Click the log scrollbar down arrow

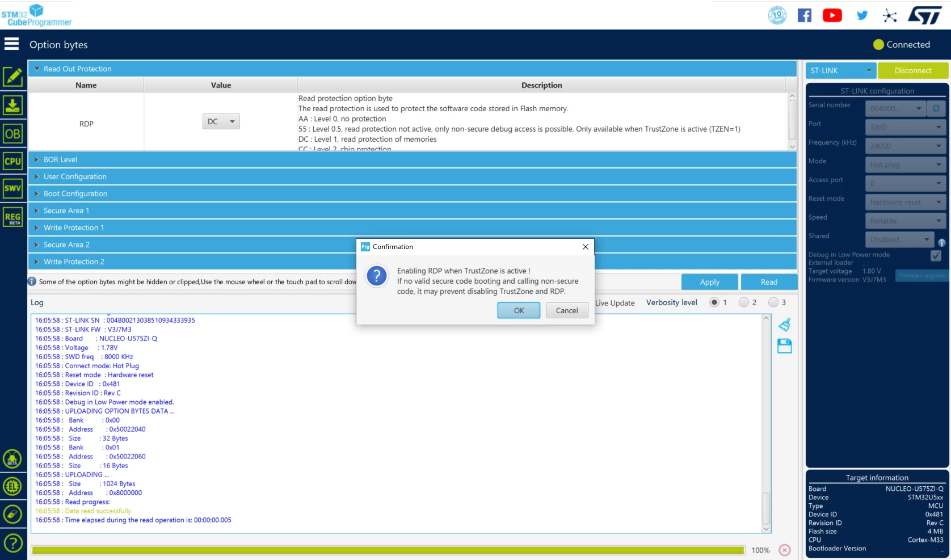pyautogui.click(x=766, y=529)
